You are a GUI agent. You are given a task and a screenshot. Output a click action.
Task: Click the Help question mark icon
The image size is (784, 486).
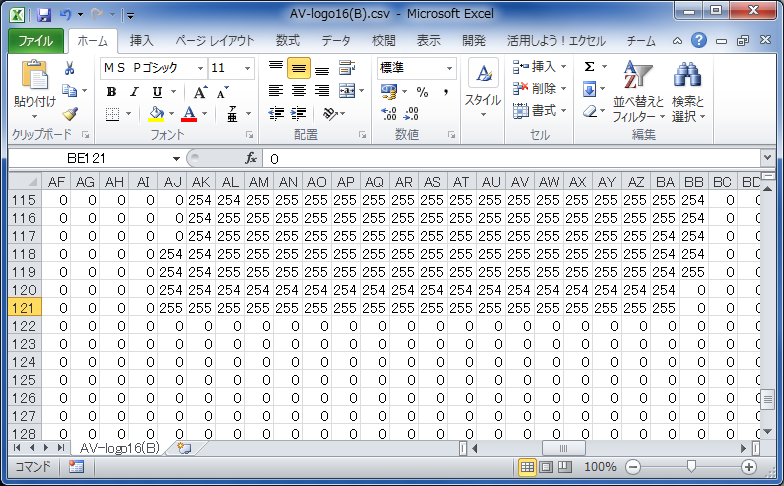(x=698, y=40)
